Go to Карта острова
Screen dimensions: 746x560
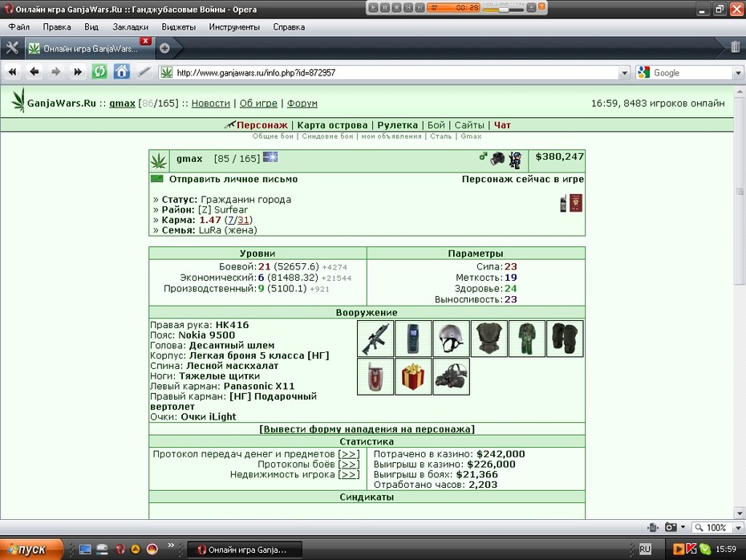coord(333,125)
